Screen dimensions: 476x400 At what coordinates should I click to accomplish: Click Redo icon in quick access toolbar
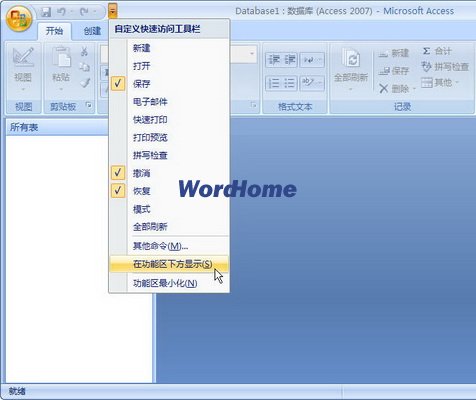point(84,12)
